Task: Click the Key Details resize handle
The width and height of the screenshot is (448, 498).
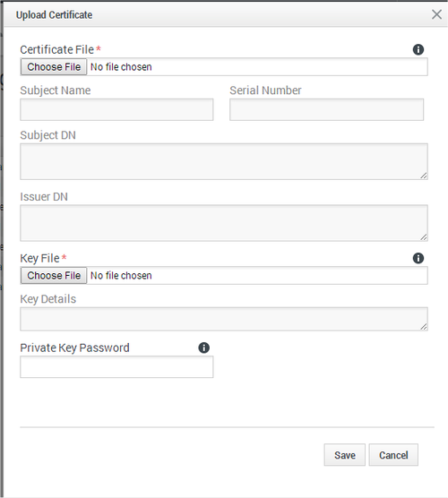Action: tap(424, 327)
